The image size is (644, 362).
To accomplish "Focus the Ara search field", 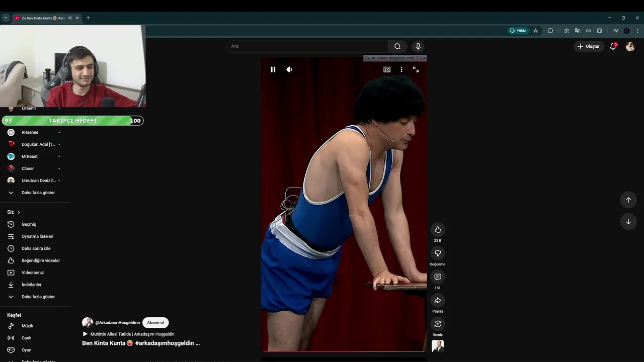I will (307, 46).
